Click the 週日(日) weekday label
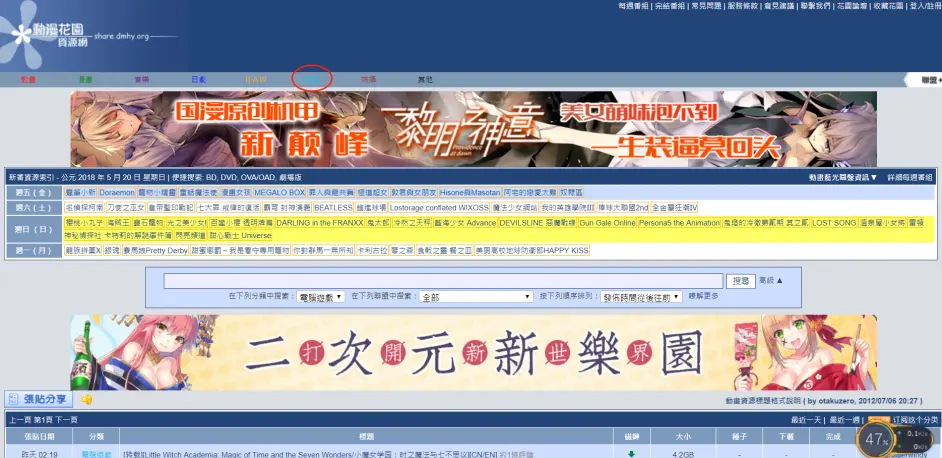This screenshot has height=458, width=942. pyautogui.click(x=33, y=230)
